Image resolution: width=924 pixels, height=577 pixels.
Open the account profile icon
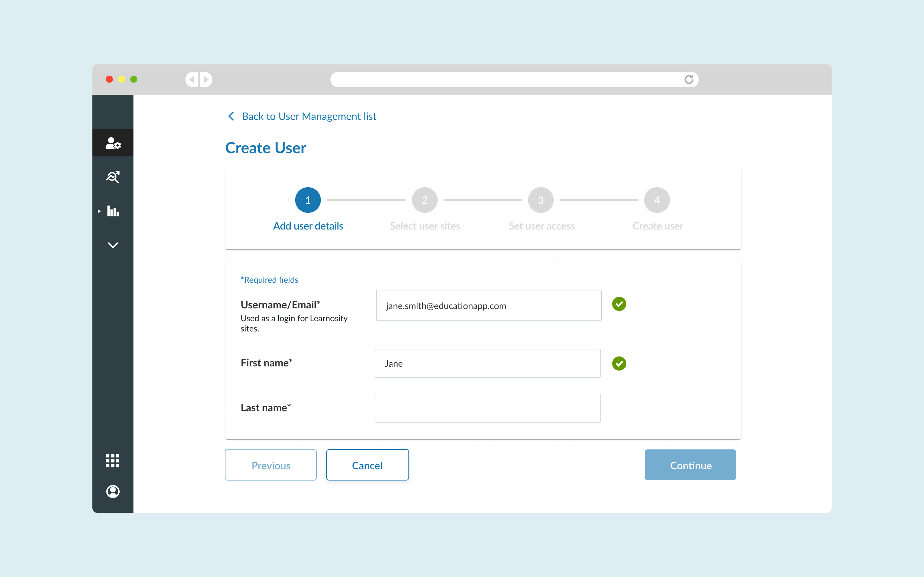(113, 491)
